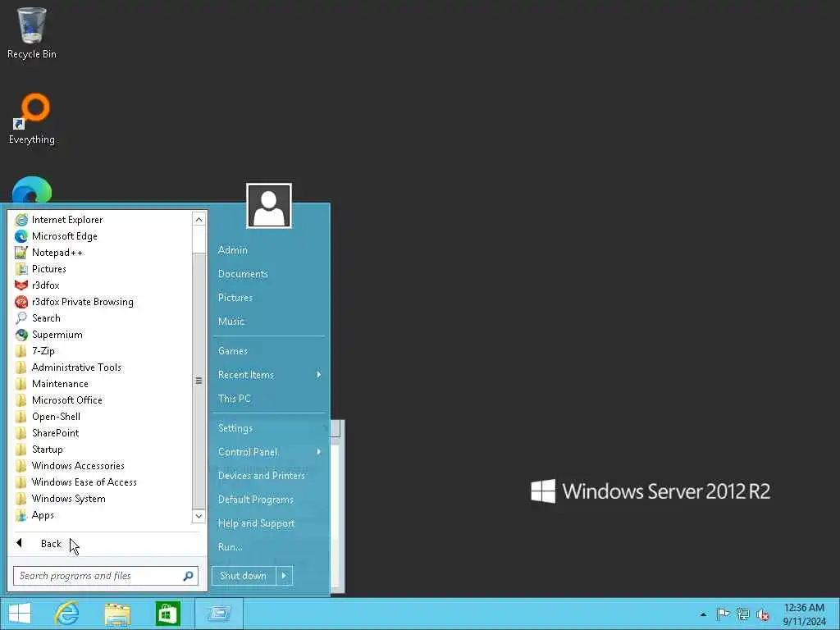Screen dimensions: 840x630
Task: Click the Action Center flag icon
Action: [722, 614]
